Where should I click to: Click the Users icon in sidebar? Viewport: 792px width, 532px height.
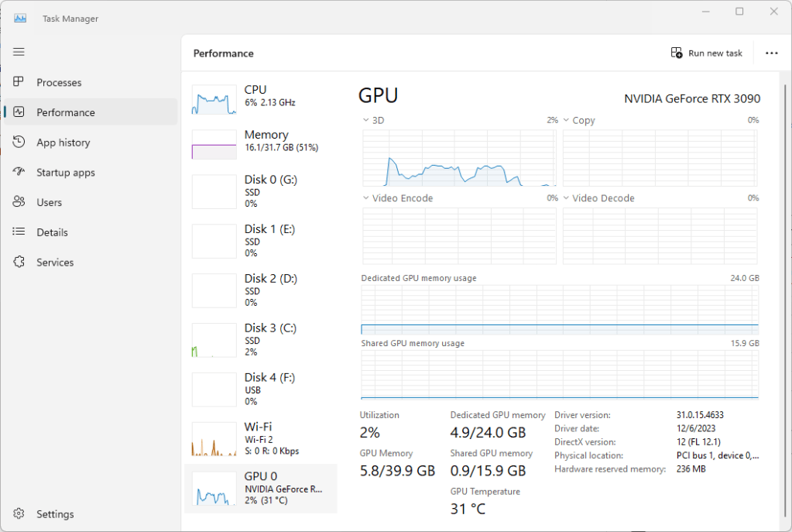pyautogui.click(x=19, y=202)
